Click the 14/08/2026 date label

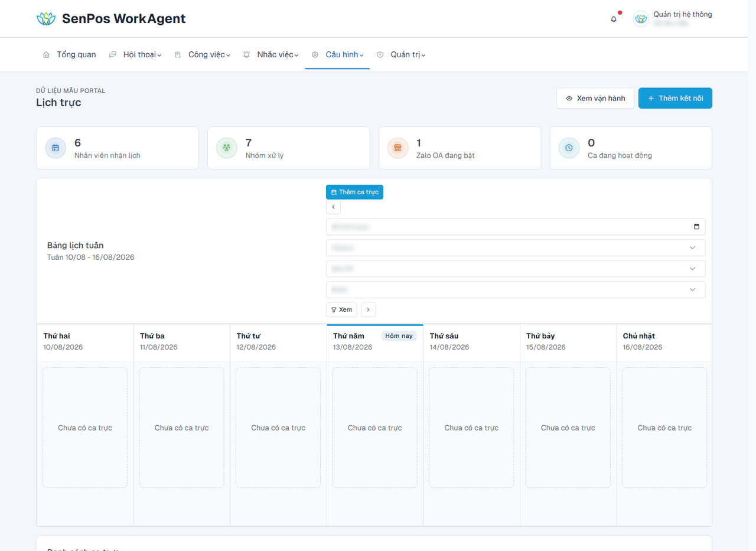point(449,347)
